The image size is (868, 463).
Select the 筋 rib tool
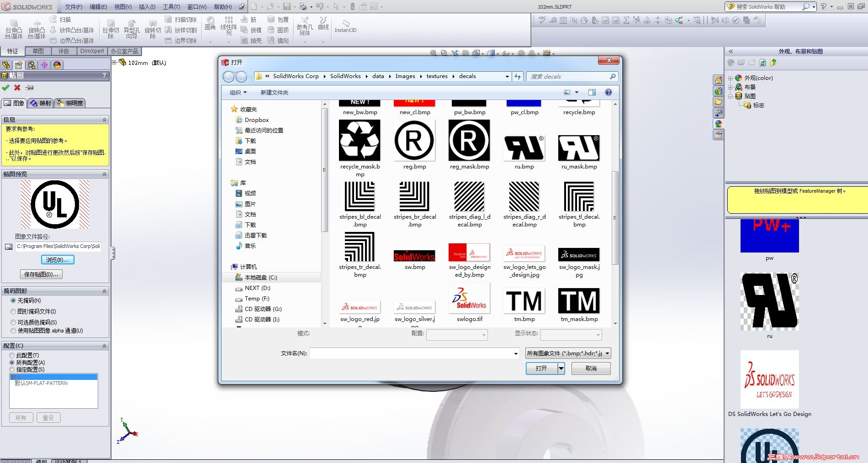point(249,20)
